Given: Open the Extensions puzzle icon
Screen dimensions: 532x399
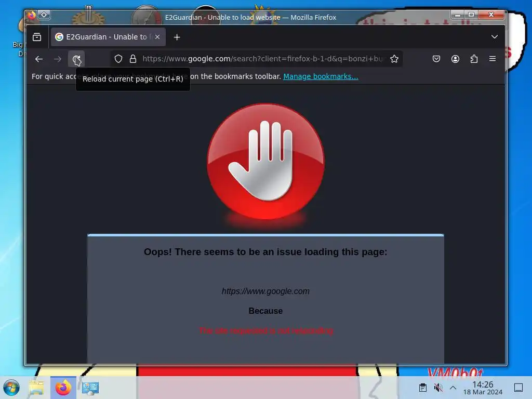Looking at the screenshot, I should [x=474, y=59].
